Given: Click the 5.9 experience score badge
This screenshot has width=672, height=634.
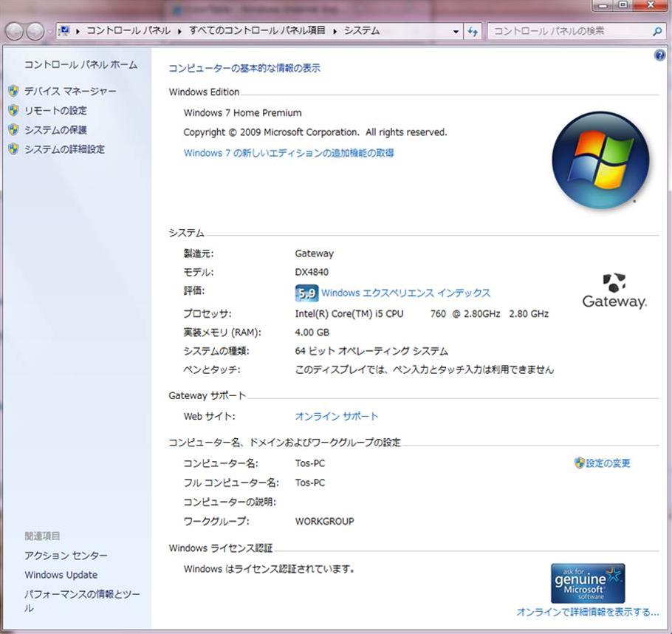Looking at the screenshot, I should 306,293.
